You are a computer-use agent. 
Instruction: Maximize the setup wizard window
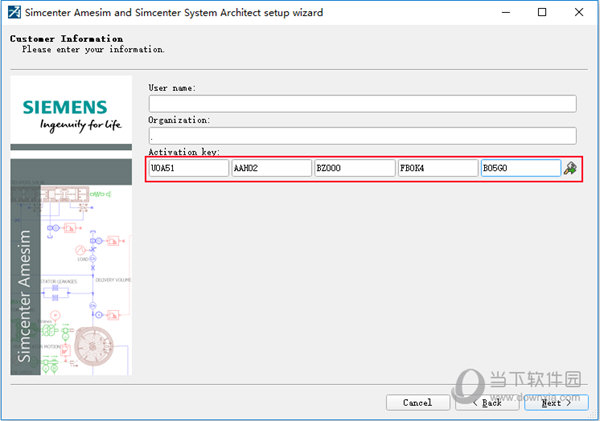tap(541, 13)
